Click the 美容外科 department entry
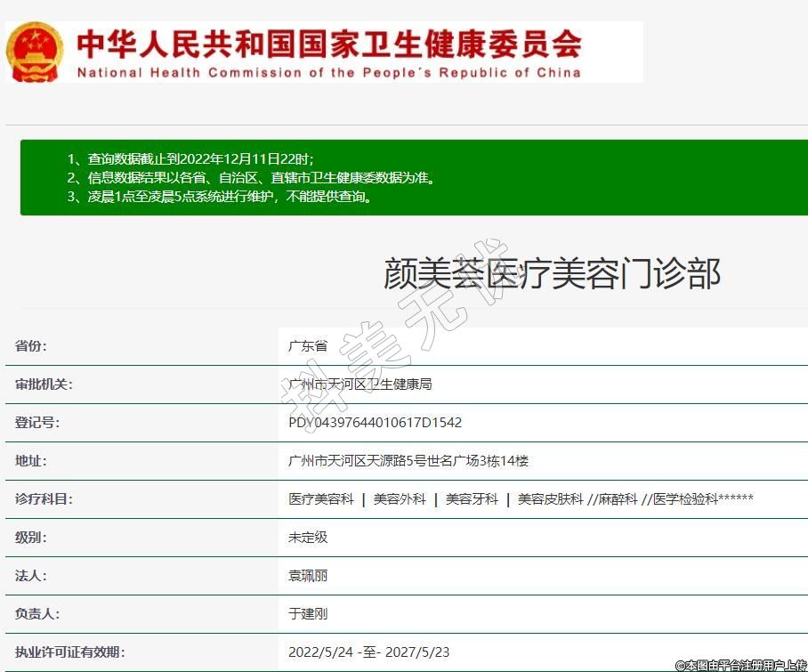 point(400,499)
